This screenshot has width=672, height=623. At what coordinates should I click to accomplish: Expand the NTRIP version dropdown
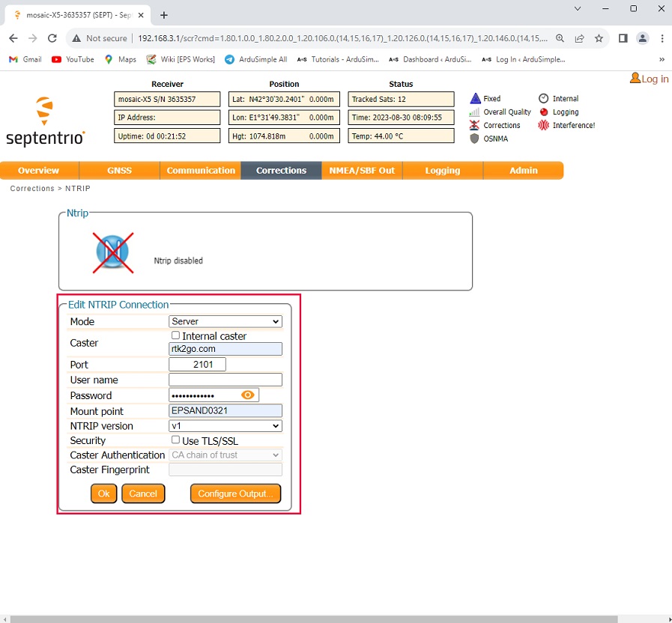tap(225, 426)
